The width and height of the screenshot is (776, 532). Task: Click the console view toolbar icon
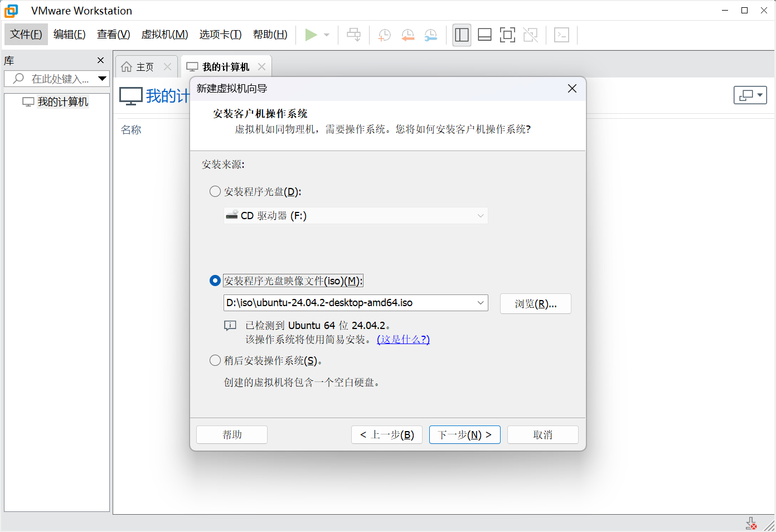tap(561, 35)
